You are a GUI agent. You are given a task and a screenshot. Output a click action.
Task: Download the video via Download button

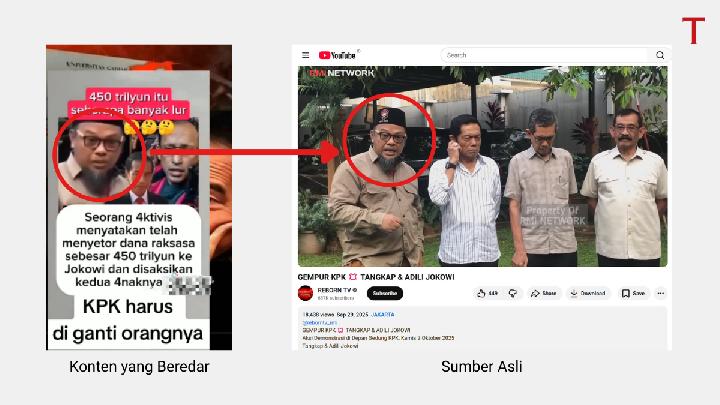point(588,293)
